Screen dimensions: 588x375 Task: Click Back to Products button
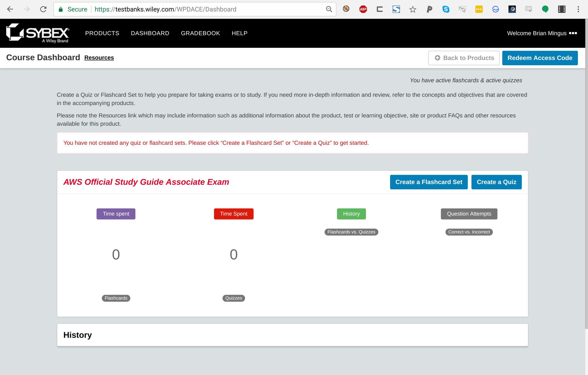click(464, 58)
